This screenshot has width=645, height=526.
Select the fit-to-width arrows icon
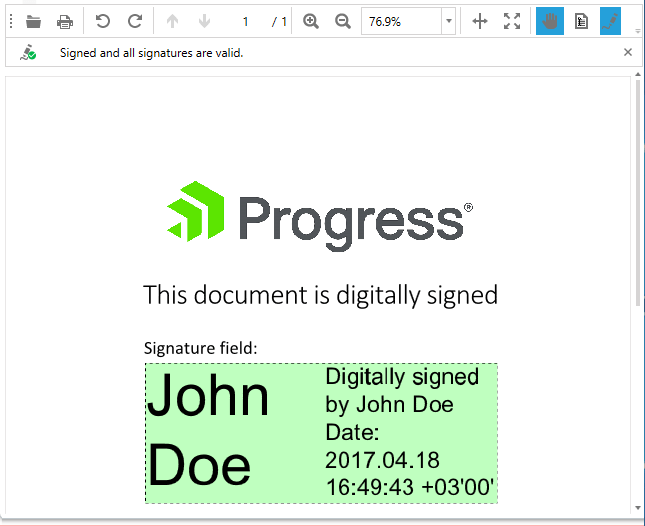[x=480, y=21]
